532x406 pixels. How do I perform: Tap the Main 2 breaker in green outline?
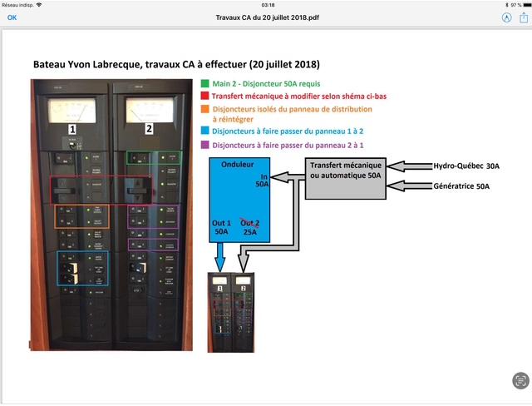click(154, 158)
